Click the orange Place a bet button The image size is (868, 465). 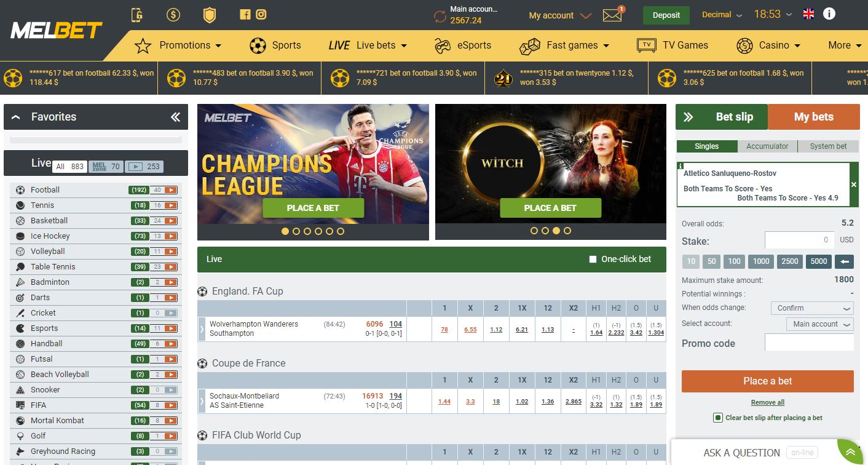click(767, 381)
